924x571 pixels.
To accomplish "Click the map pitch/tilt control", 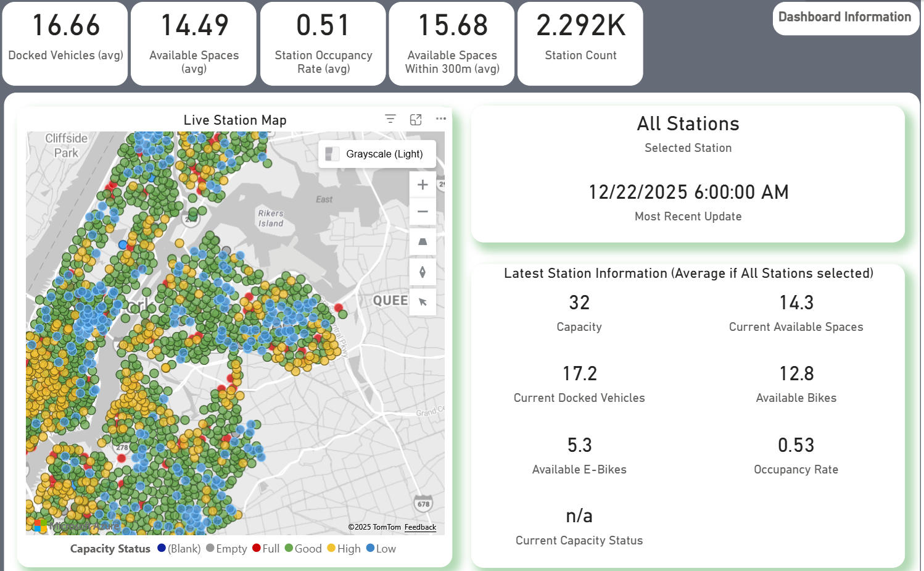I will pos(423,242).
